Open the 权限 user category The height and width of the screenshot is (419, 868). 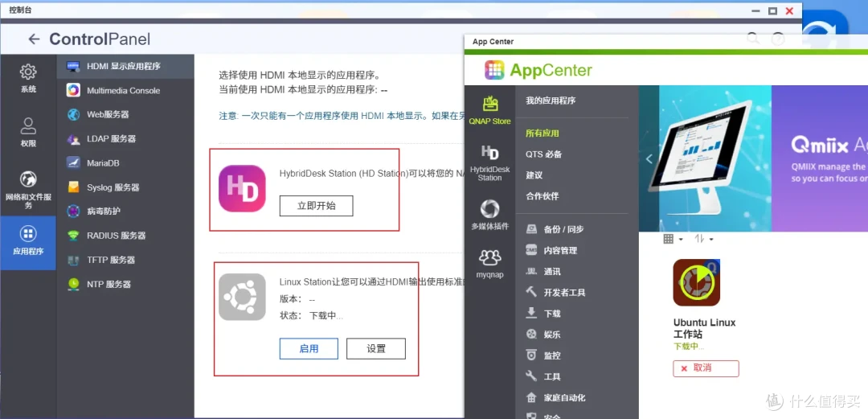point(28,132)
